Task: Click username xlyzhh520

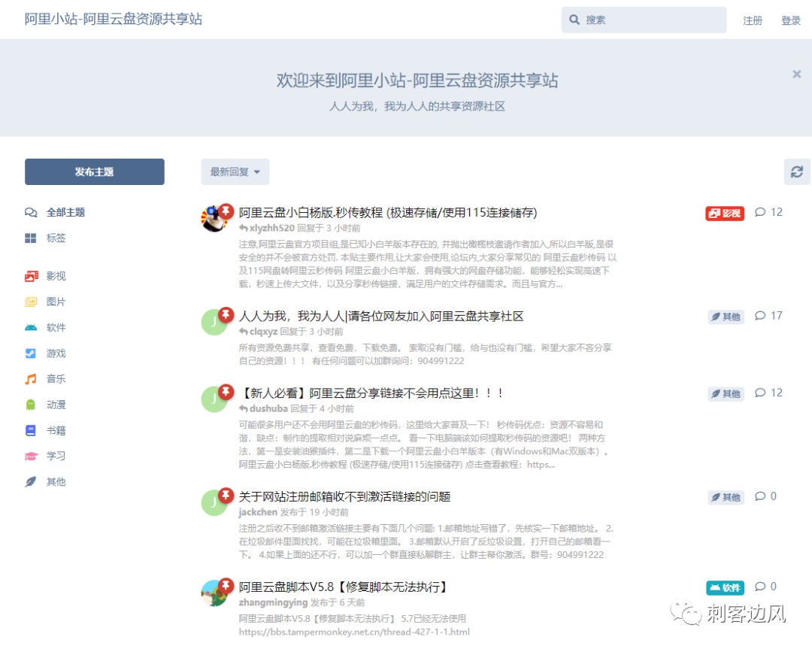Action: 272,228
